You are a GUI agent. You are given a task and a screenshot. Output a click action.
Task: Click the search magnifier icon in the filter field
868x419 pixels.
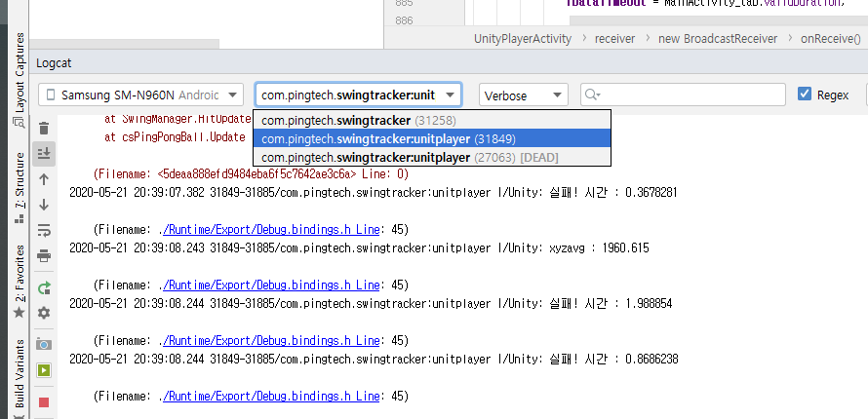click(x=592, y=95)
